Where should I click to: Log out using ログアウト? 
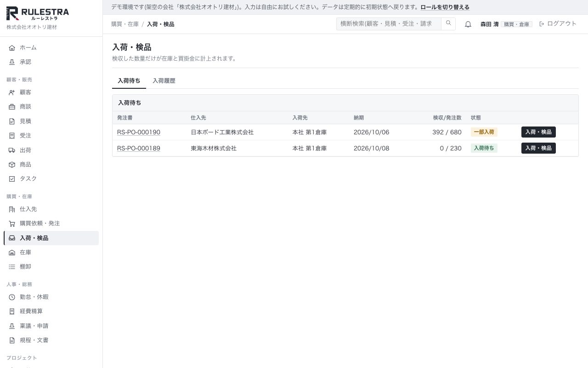(558, 24)
